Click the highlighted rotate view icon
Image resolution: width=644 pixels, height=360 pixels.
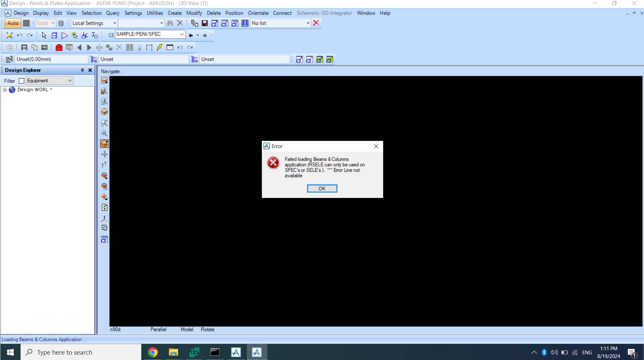pos(104,144)
